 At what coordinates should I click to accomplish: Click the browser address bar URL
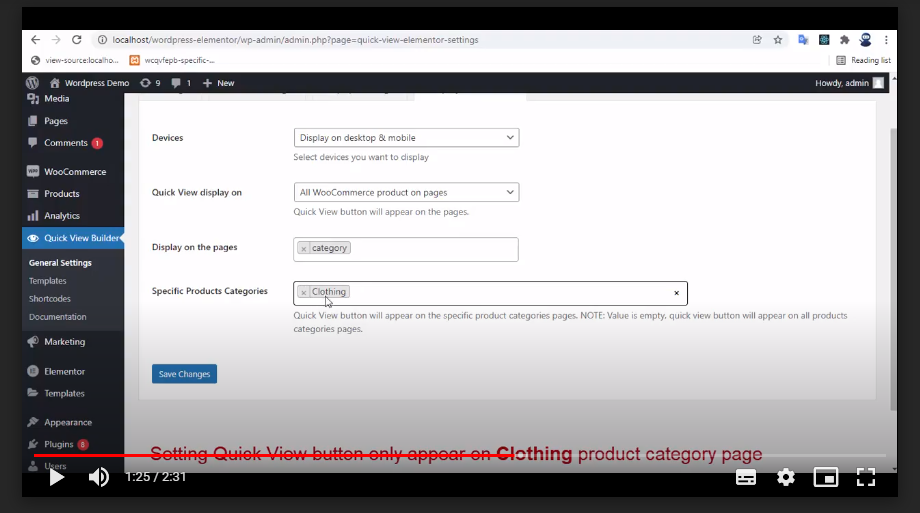pos(295,40)
